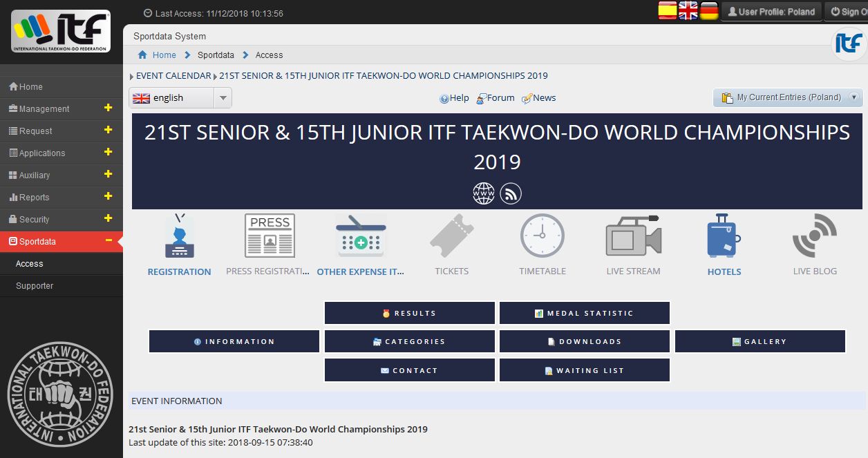Screen dimensions: 868x458
Task: Open the Supporter submenu item
Action: [62, 286]
